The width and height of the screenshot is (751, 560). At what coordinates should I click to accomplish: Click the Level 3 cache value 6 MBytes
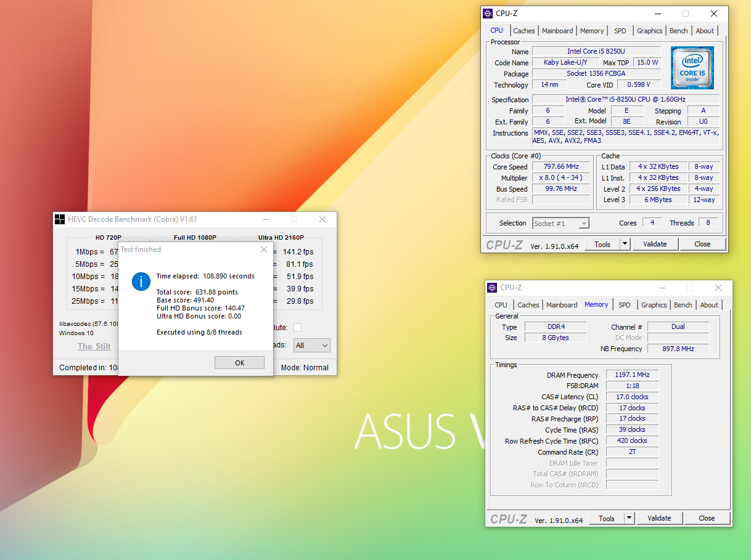(659, 200)
